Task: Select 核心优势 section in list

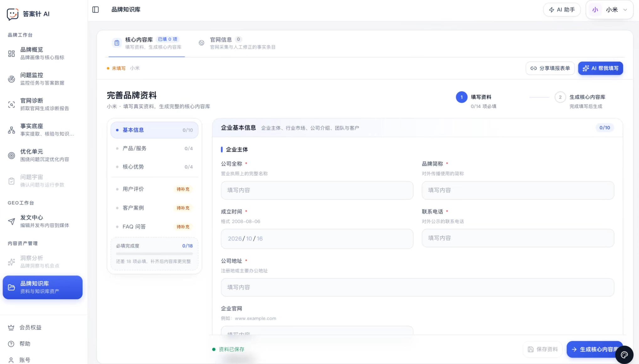Action: 154,167
